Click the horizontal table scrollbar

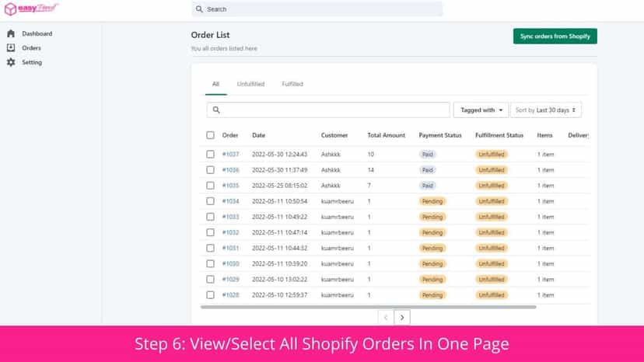click(369, 307)
